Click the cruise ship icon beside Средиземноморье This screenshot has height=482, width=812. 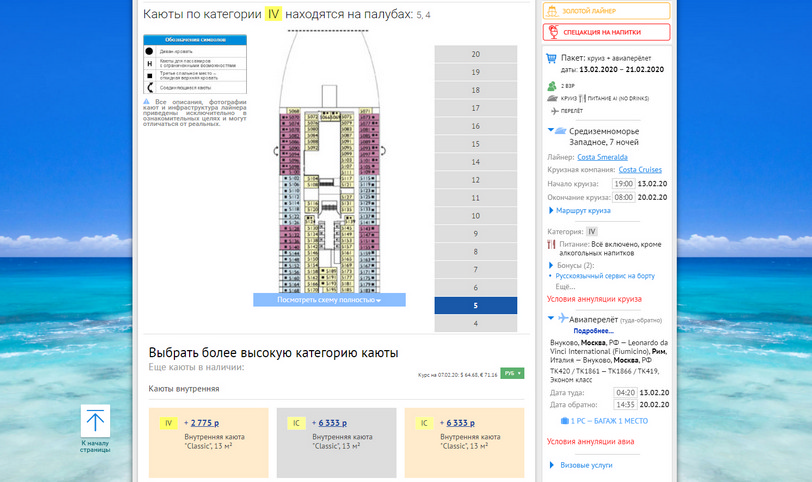[558, 130]
